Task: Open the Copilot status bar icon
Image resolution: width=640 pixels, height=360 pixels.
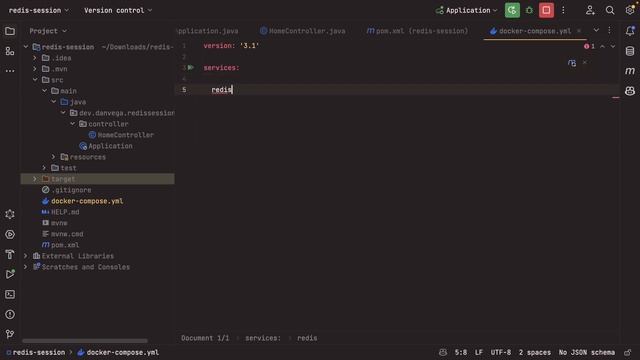Action: (x=443, y=352)
